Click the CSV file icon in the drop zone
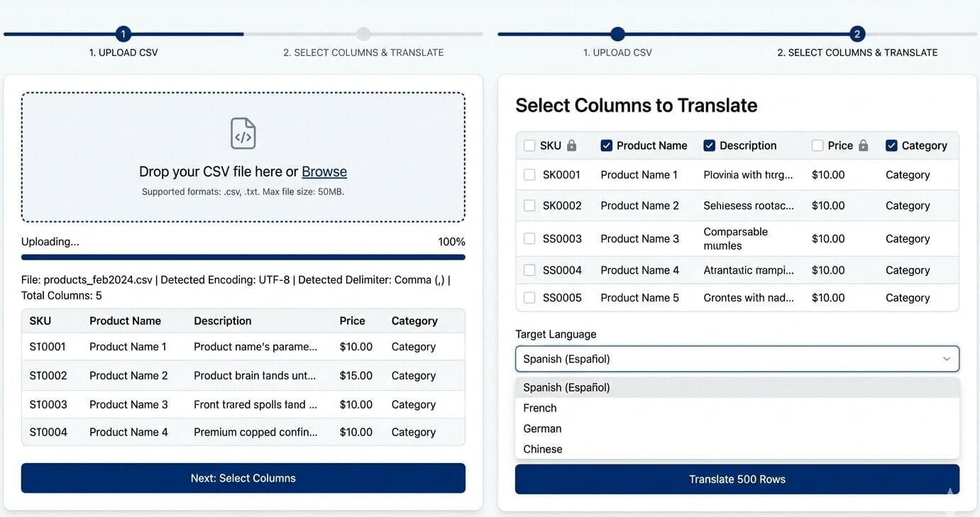Screen dimensions: 980x517 [243, 133]
